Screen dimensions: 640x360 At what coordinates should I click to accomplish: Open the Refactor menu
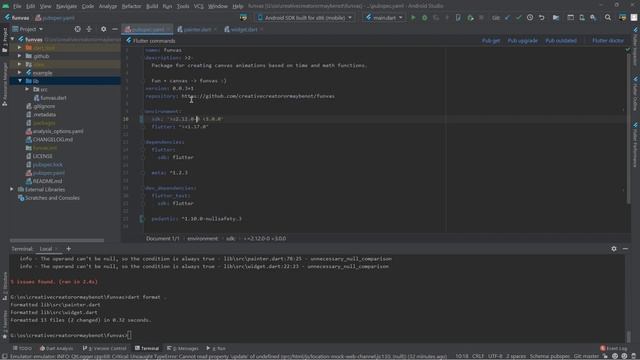point(131,6)
